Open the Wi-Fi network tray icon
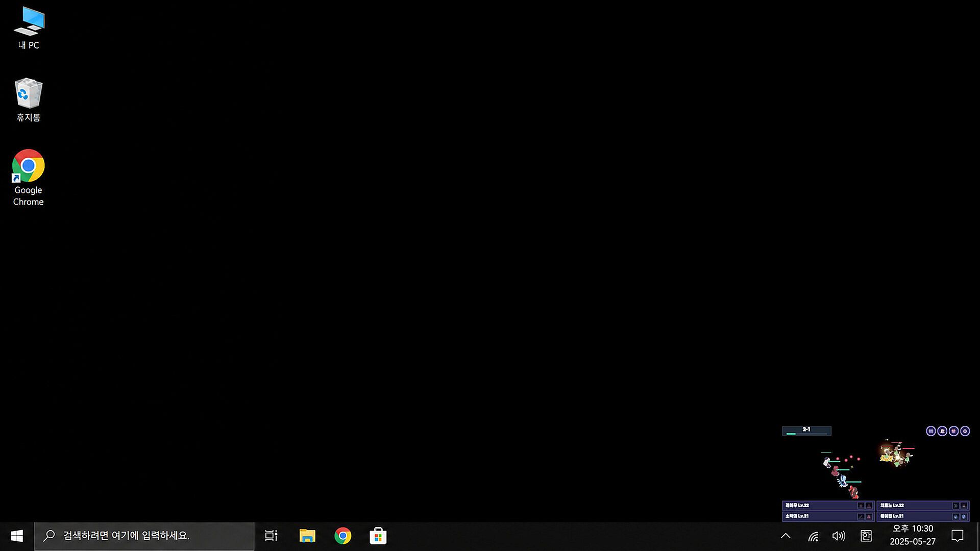The height and width of the screenshot is (551, 980). (x=813, y=536)
